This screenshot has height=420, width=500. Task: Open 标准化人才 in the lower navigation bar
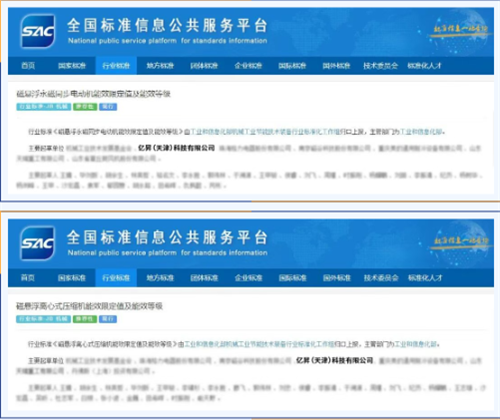pyautogui.click(x=425, y=278)
